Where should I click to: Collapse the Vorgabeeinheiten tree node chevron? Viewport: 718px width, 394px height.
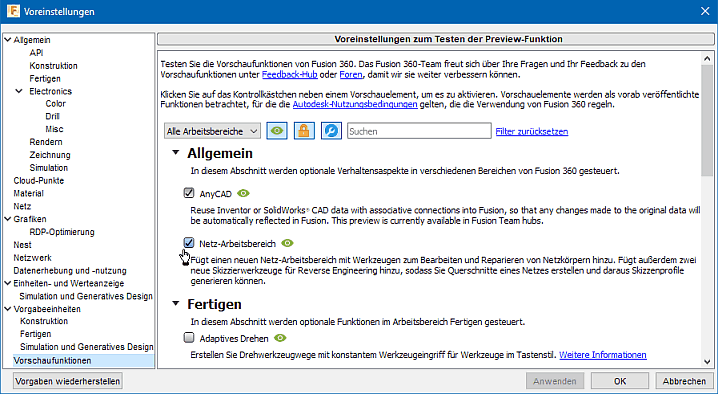(8, 309)
